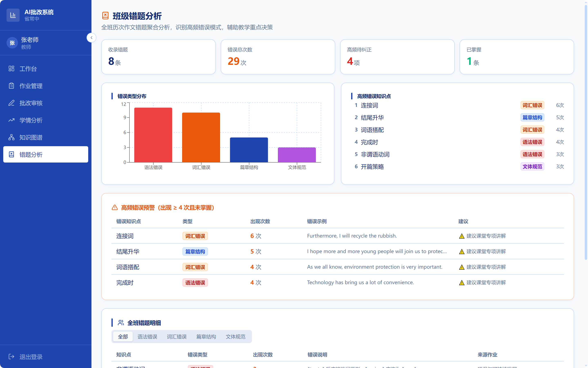Switch to the 词汇错误 filter tab
Viewport: 588px width, 368px height.
[177, 337]
